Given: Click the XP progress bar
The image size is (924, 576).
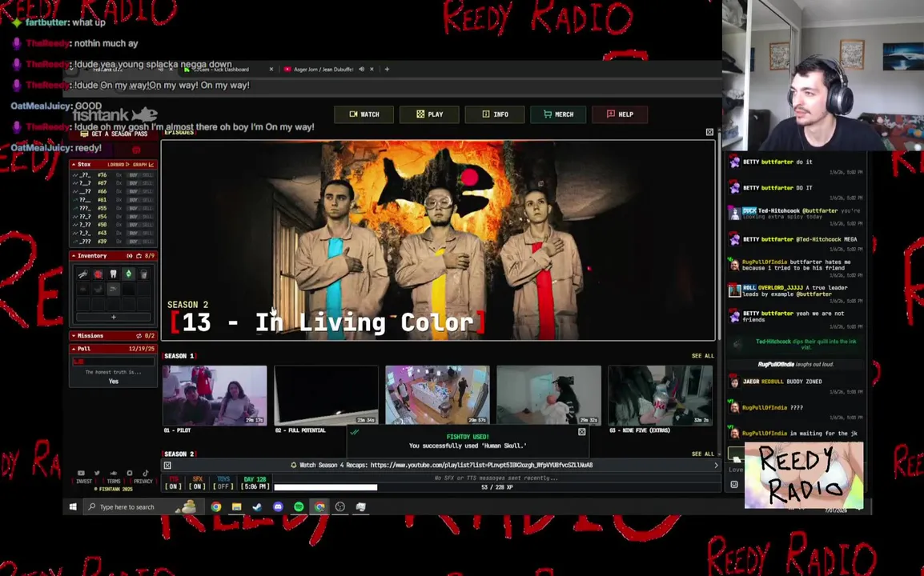Looking at the screenshot, I should coord(496,488).
